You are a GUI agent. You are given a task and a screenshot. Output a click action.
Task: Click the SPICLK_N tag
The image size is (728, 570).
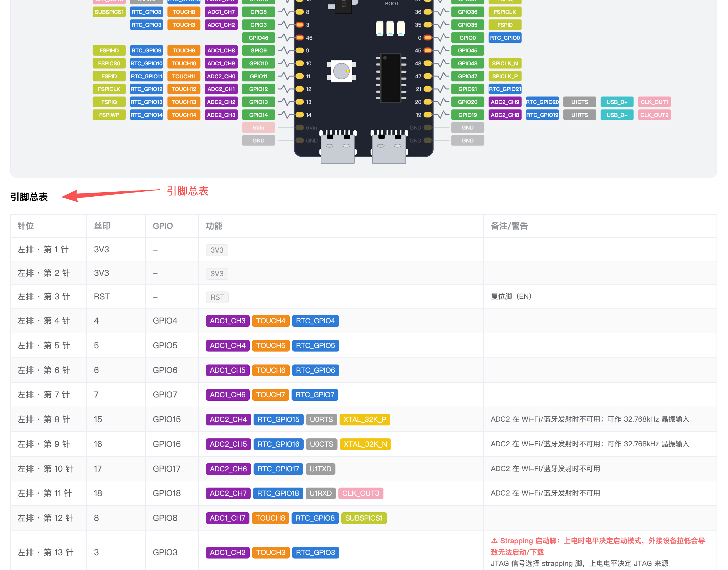[505, 63]
